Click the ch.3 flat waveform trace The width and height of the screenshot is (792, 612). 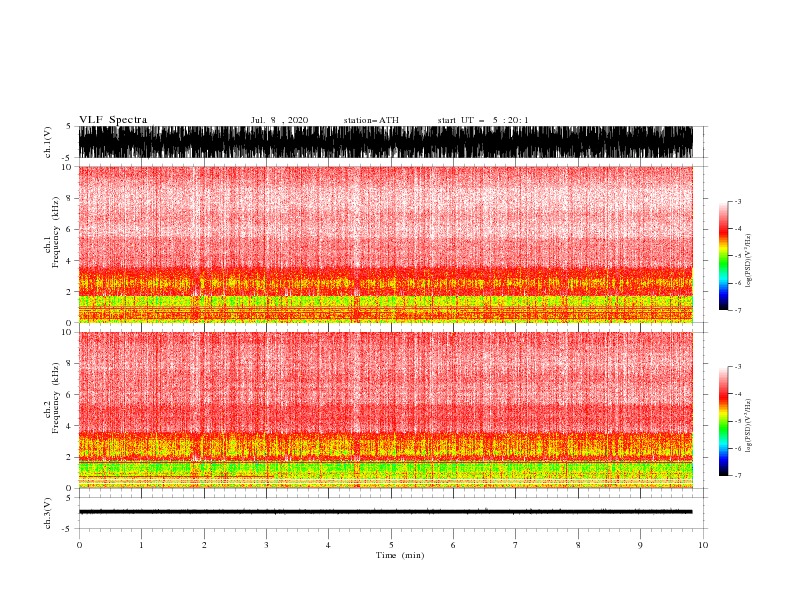pos(385,512)
